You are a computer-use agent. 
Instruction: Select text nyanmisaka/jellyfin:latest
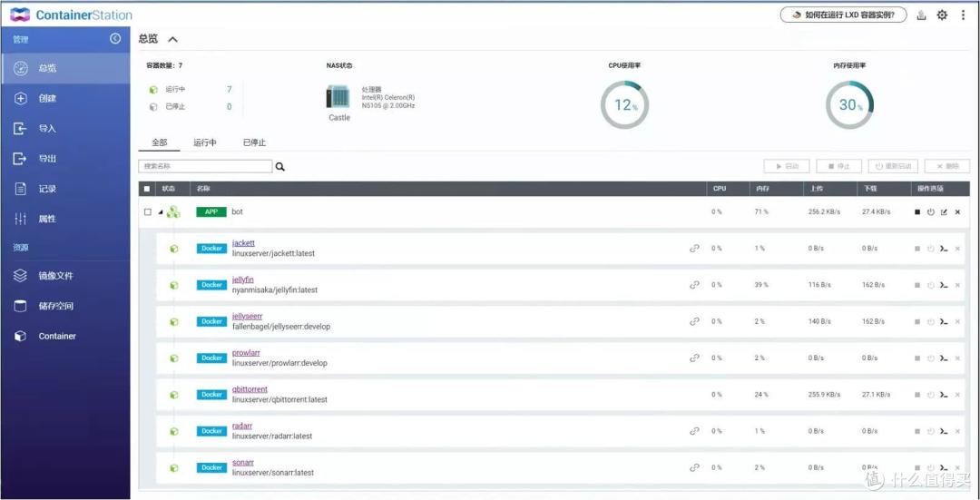pos(274,290)
